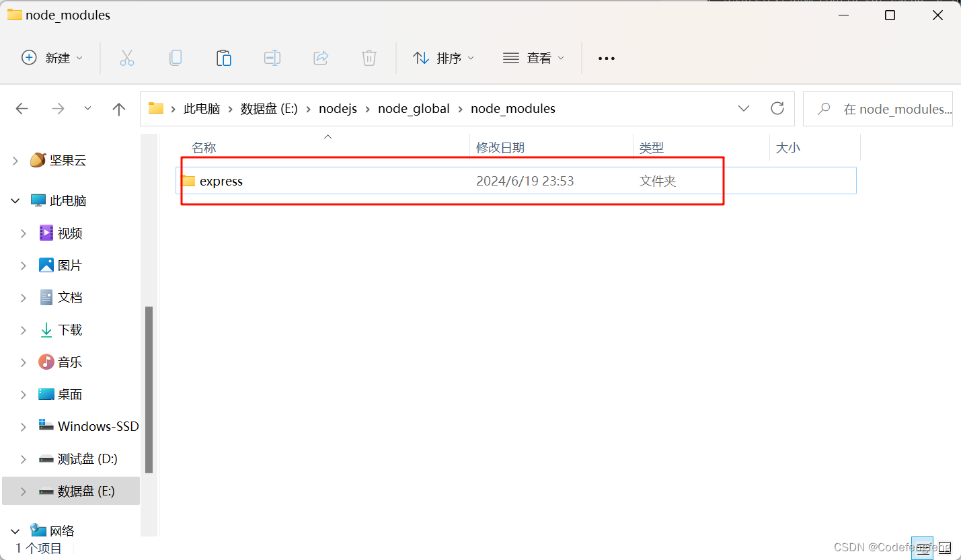Select the express folder name
This screenshot has height=560, width=961.
pyautogui.click(x=221, y=181)
